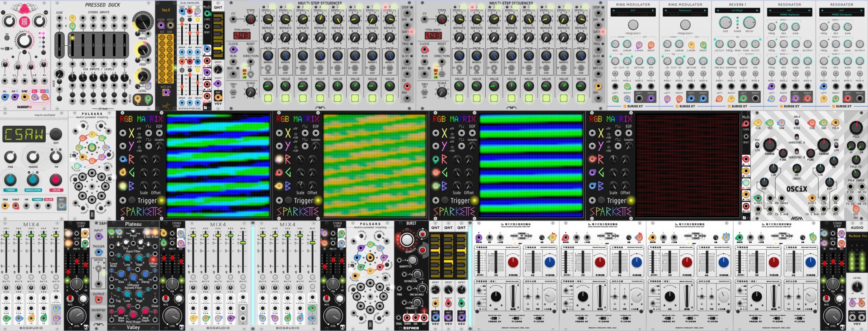Toggle X voltage range switch on leftmost RGB Matrix

coord(139,133)
